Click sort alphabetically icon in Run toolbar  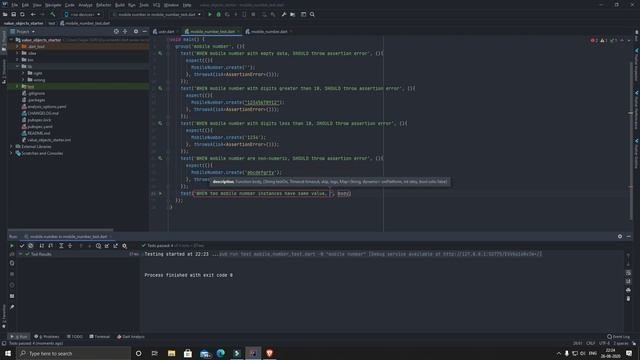[x=42, y=246]
